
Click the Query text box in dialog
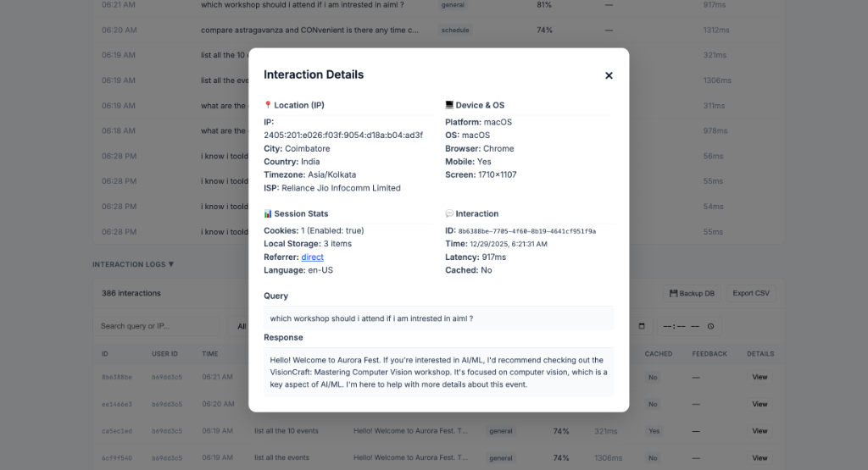coord(438,318)
